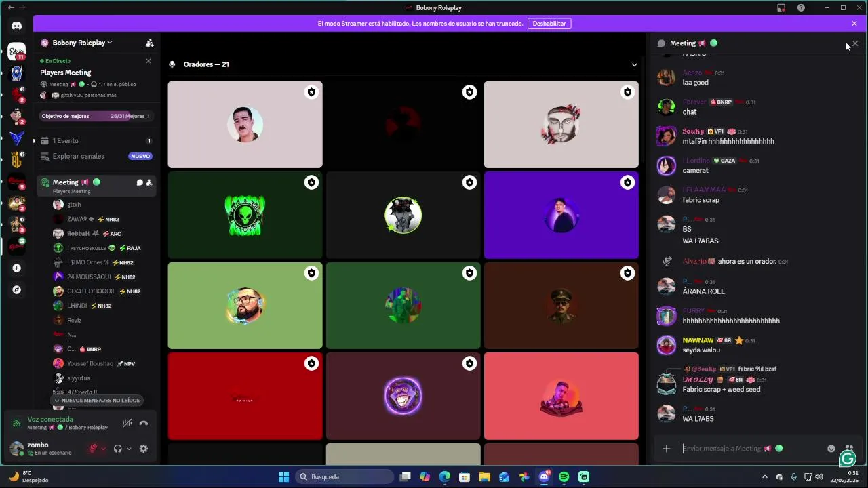868x488 pixels.
Task: Open Discord direct messages home icon
Action: point(16,26)
